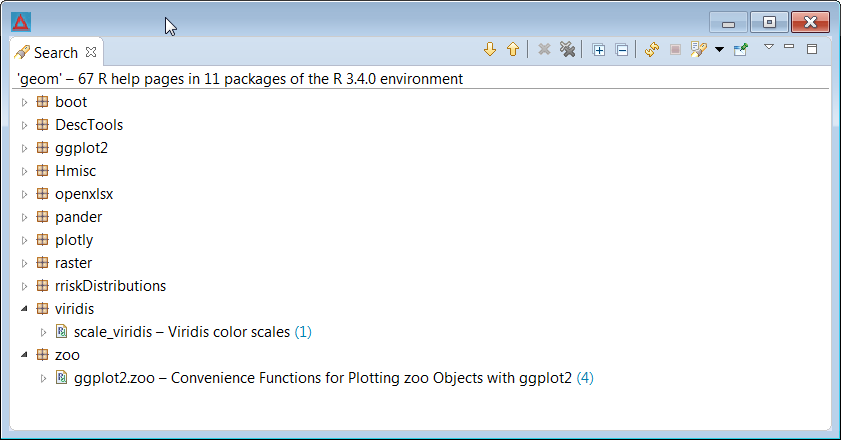Open the View Menu triangle
841x440 pixels.
coord(769,47)
